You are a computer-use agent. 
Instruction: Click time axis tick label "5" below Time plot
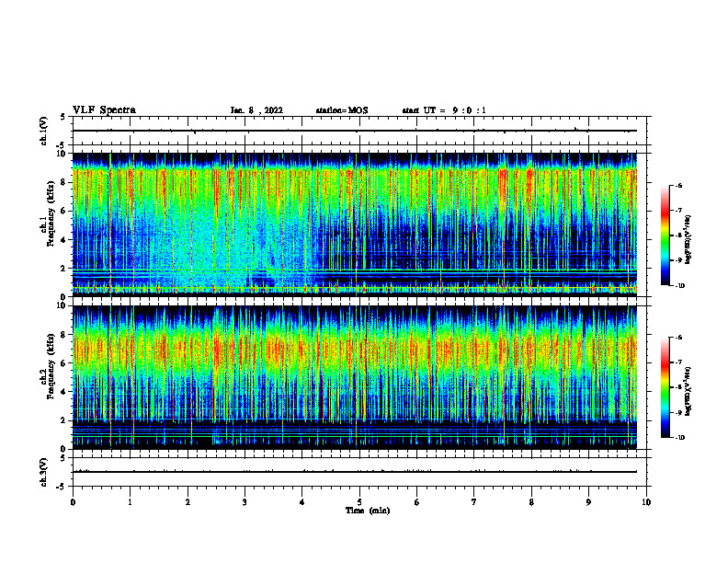359,502
